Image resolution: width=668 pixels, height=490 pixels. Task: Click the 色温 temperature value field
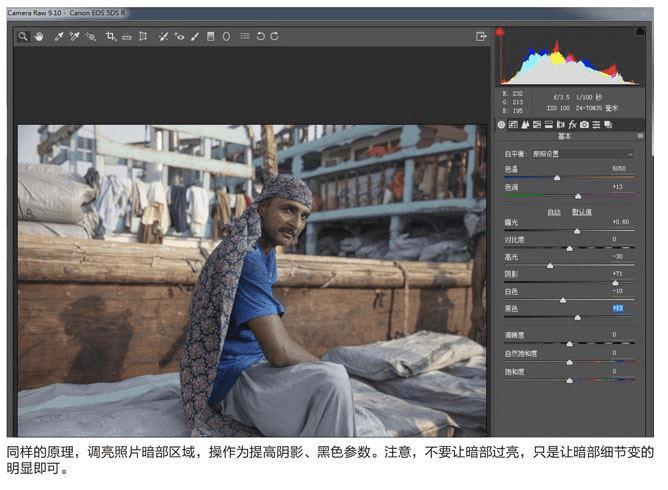point(618,168)
